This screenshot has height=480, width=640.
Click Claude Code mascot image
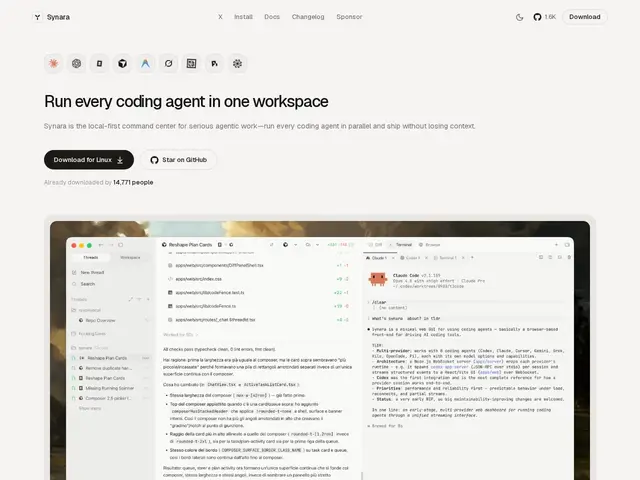tap(378, 279)
